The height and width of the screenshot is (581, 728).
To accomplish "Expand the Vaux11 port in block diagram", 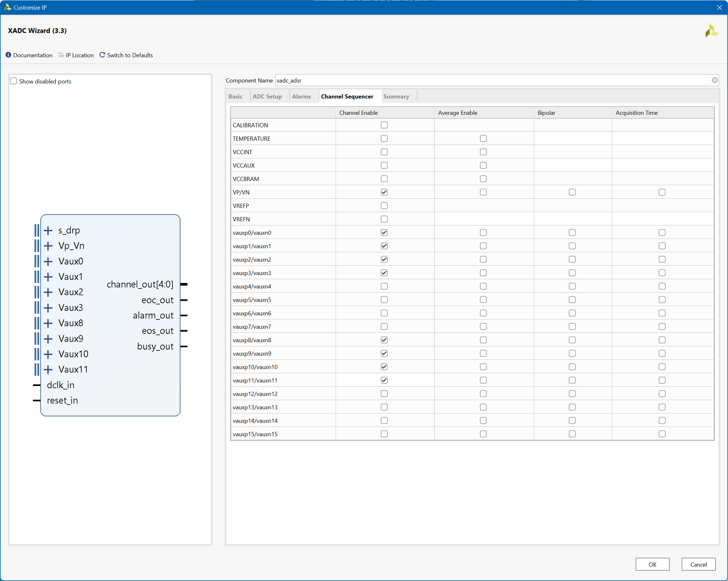I will click(48, 369).
